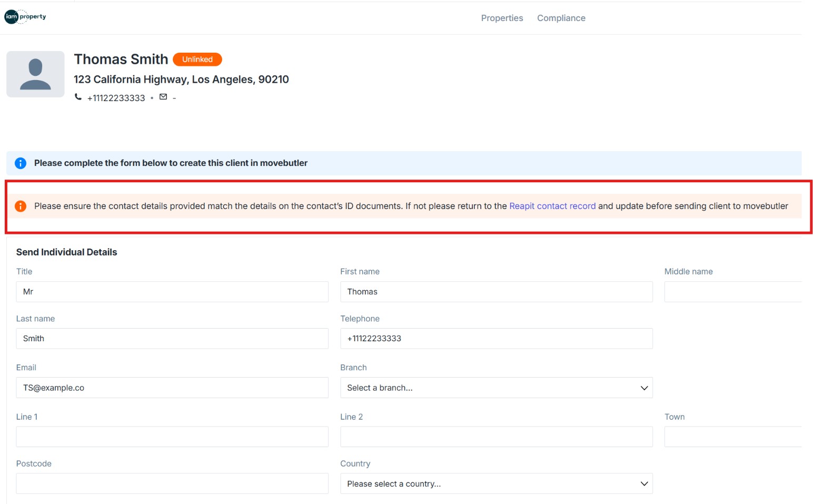Screen dimensions: 813x504
Task: Focus the Title field containing Mr
Action: point(172,292)
